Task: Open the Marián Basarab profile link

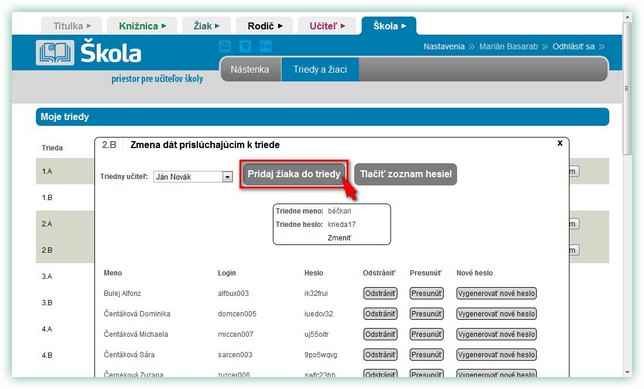Action: (x=508, y=46)
